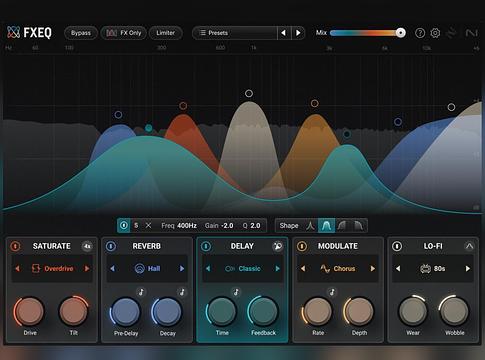Screen dimensions: 485x360
Task: Toggle the Modulate module power
Action: click(x=302, y=246)
